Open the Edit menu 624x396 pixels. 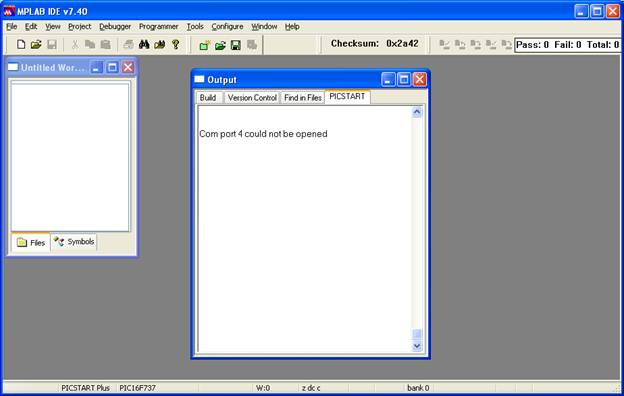31,26
